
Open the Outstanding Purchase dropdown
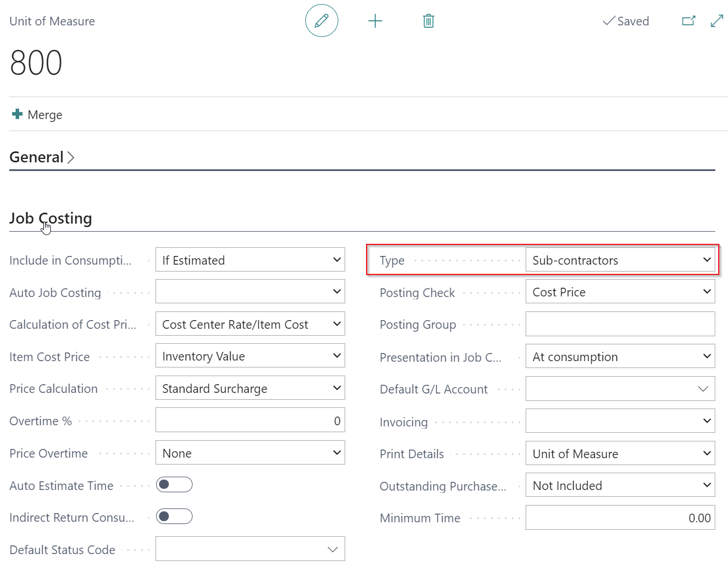(620, 485)
